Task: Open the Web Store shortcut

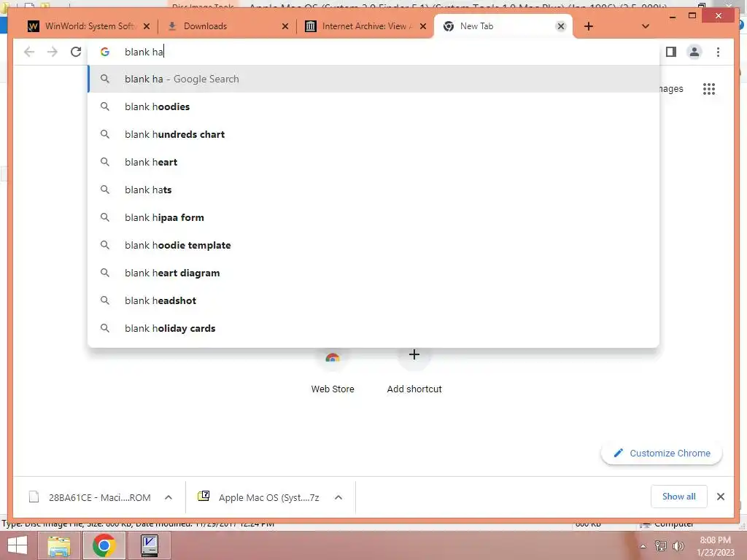Action: [x=333, y=371]
